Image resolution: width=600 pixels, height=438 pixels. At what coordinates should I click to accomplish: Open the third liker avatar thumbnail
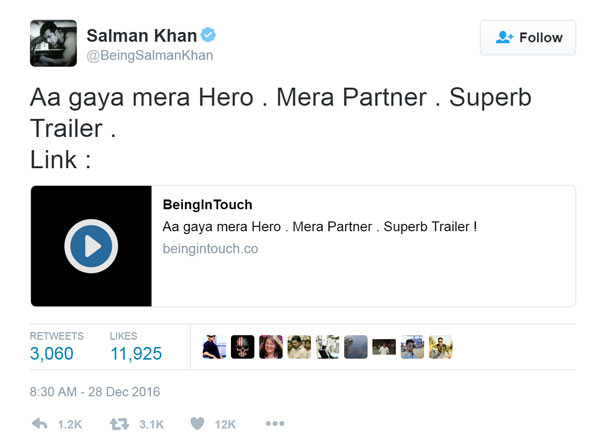[271, 347]
